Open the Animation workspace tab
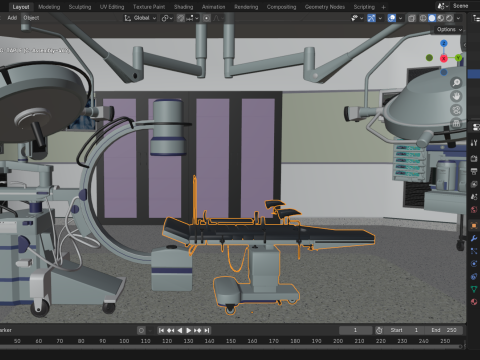The width and height of the screenshot is (480, 360). click(x=213, y=7)
